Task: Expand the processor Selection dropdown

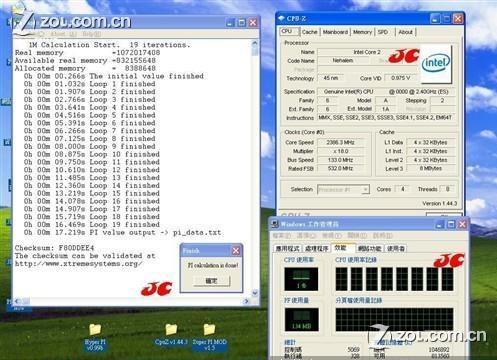Action: (365, 190)
